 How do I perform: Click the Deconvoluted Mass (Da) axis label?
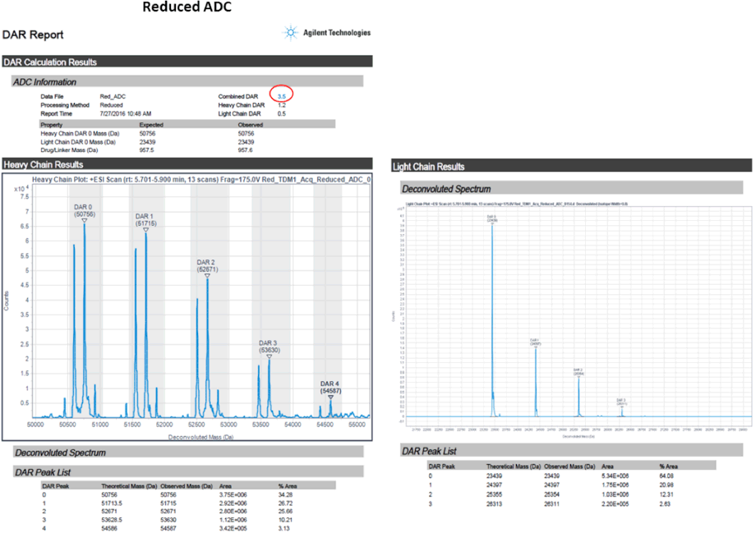click(x=201, y=438)
